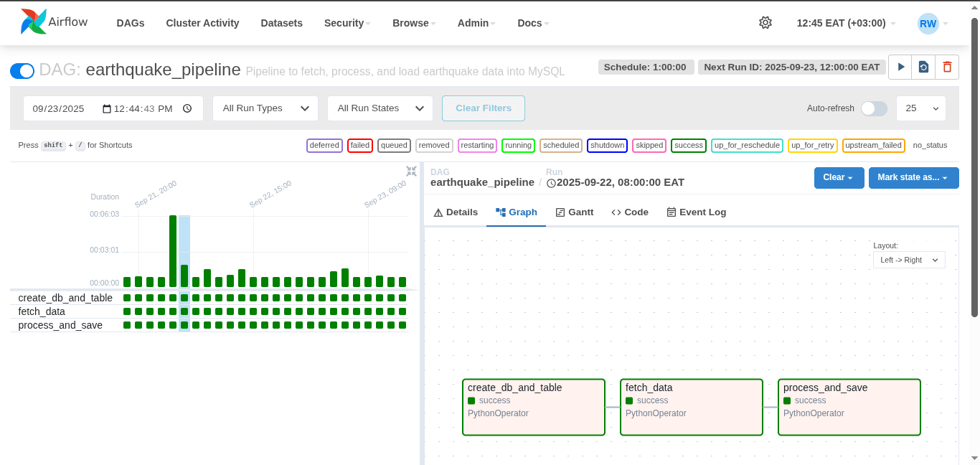
Task: Delete DAG using the trash icon
Action: point(947,67)
